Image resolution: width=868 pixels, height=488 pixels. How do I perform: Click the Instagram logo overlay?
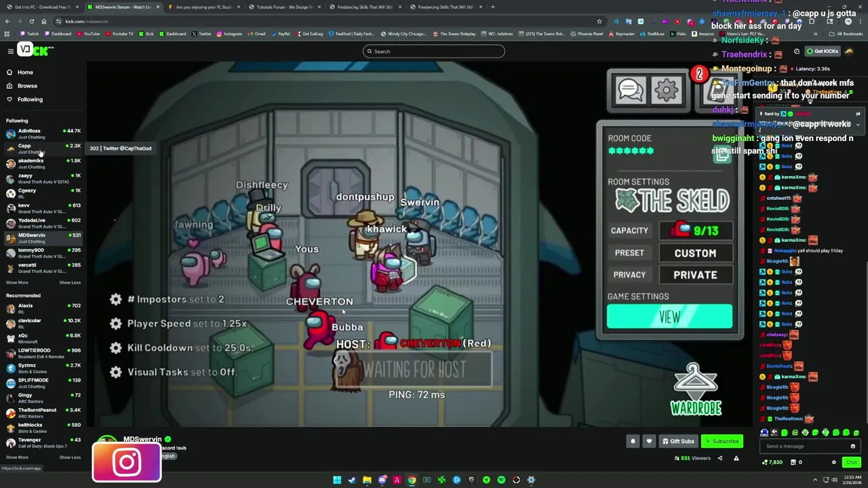point(127,462)
